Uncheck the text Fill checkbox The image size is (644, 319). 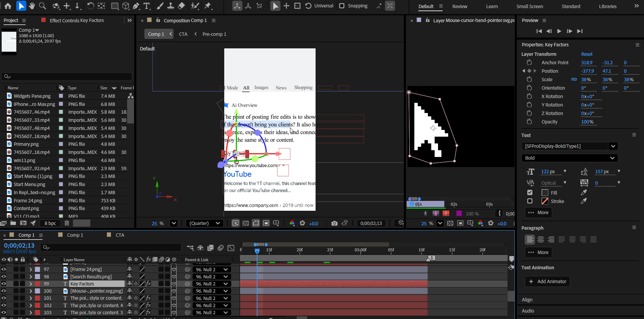click(x=530, y=192)
